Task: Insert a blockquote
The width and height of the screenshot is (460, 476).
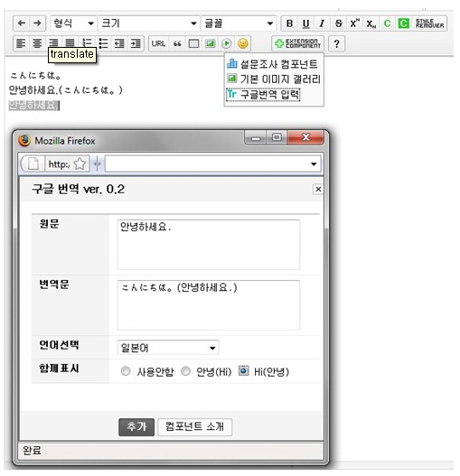Action: (x=177, y=43)
